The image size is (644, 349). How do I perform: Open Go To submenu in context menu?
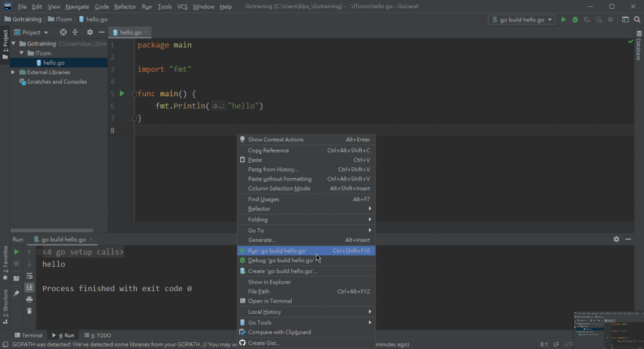(306, 230)
